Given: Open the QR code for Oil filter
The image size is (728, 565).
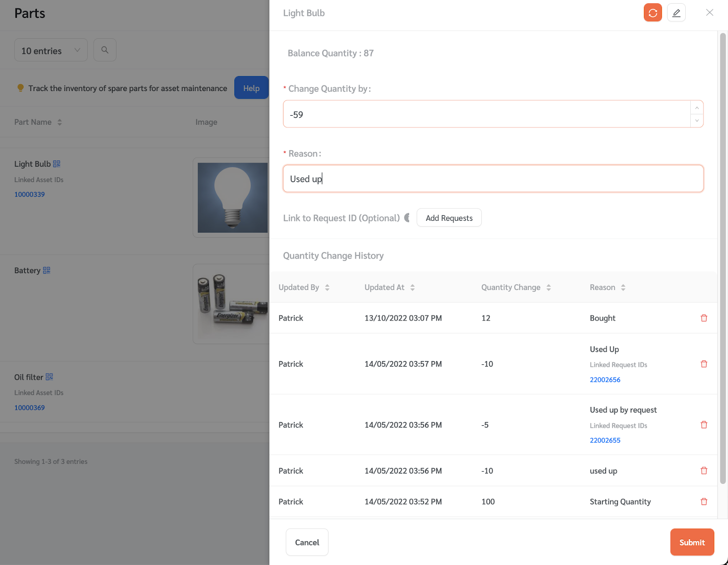Looking at the screenshot, I should point(50,377).
